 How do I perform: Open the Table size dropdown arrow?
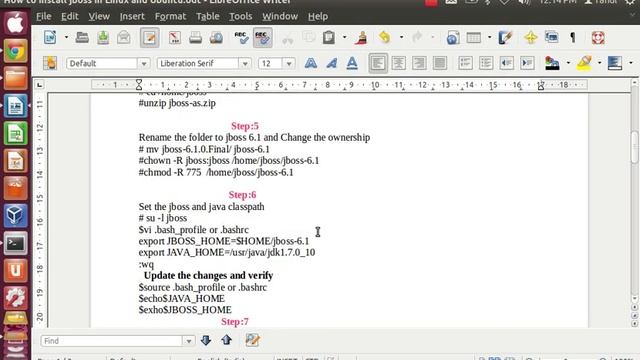pyautogui.click(x=489, y=38)
